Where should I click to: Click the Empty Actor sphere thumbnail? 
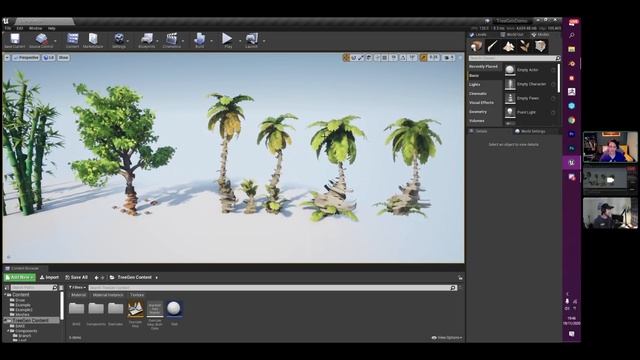pos(510,70)
